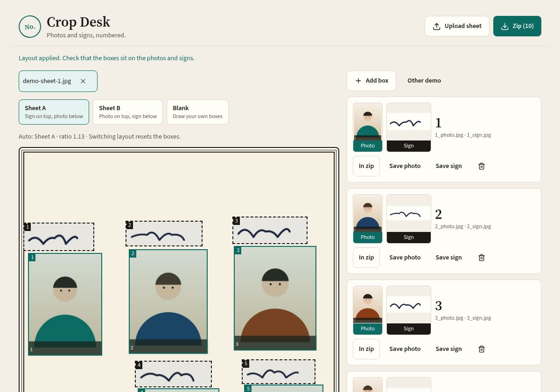
Task: Select the Sheet A layout
Action: pos(54,112)
